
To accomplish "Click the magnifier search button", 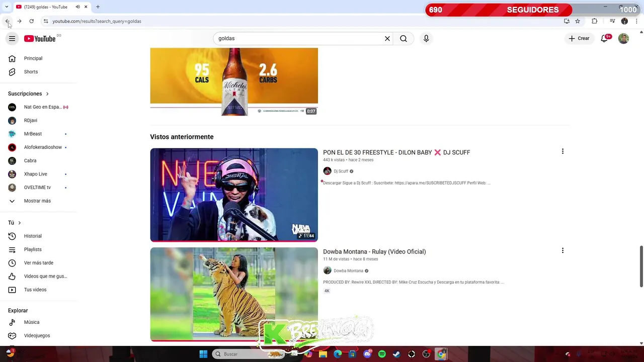I will click(404, 39).
